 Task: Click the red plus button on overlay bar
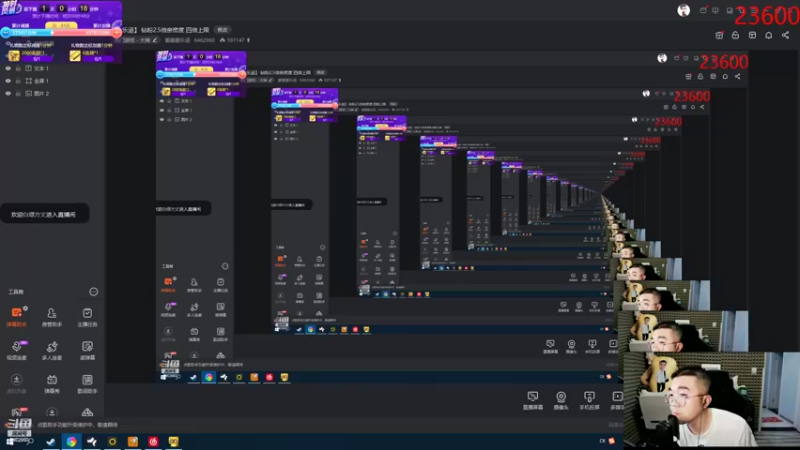click(x=117, y=33)
